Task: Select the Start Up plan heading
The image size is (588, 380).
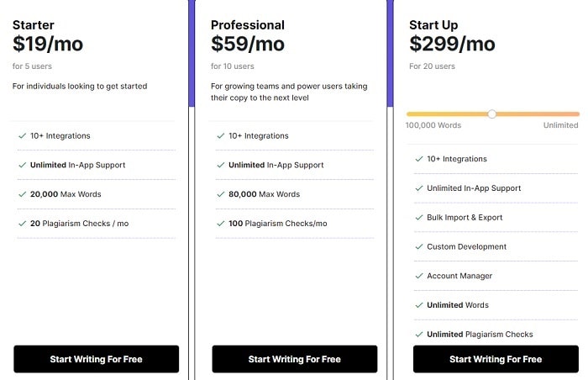Action: (x=433, y=25)
